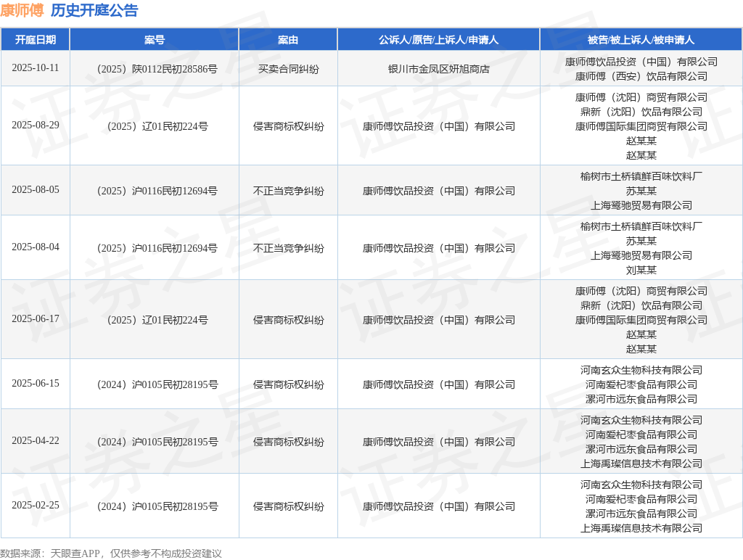Click the 公诉人/原告/上诉人/申请人 column header
The width and height of the screenshot is (743, 560).
[438, 40]
